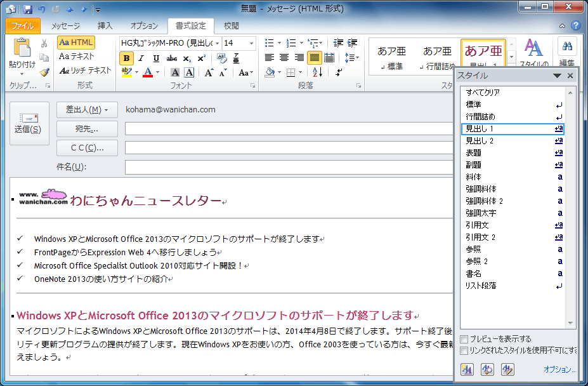Image resolution: width=588 pixels, height=386 pixels.
Task: Sort the text with A-Z icon
Action: tap(317, 72)
